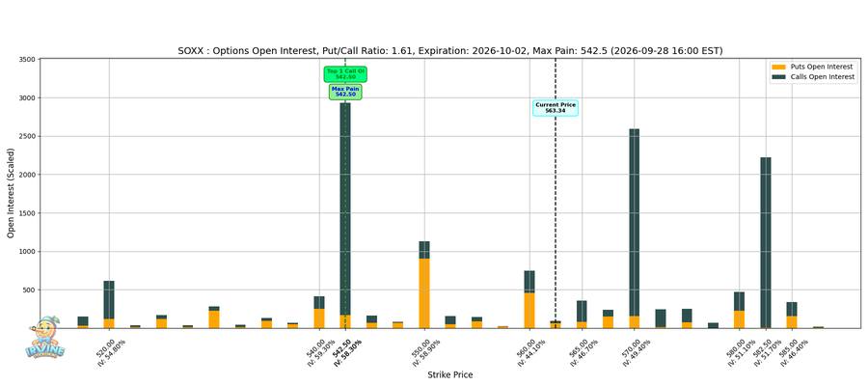Screen dimensions: 868x386
Task: Click the 500 y-axis tick value
Action: coord(31,289)
